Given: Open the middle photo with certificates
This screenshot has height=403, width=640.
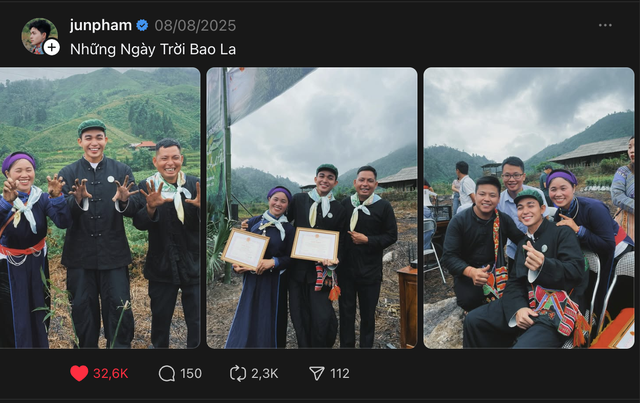Looking at the screenshot, I should (x=311, y=207).
